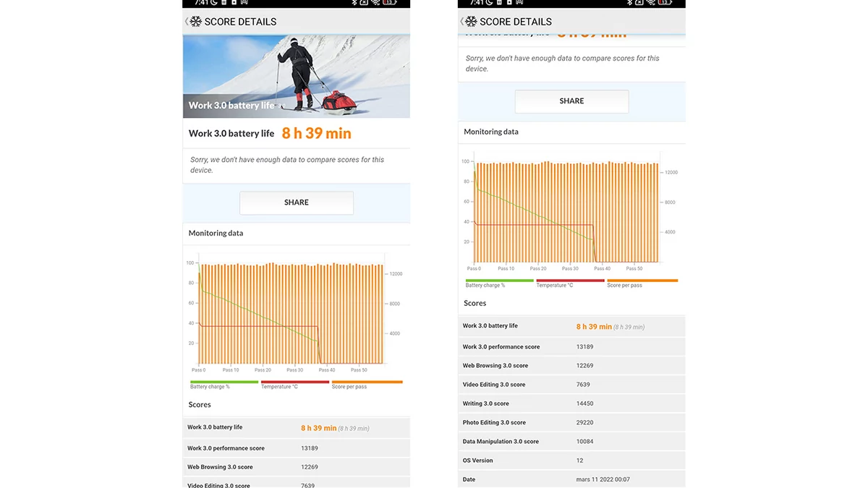The height and width of the screenshot is (488, 868).
Task: Click value 29220 in Photo Editing row
Action: (584, 422)
